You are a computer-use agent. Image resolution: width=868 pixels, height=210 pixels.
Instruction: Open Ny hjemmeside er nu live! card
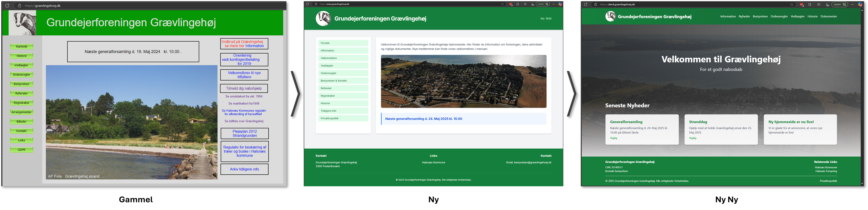(x=800, y=129)
